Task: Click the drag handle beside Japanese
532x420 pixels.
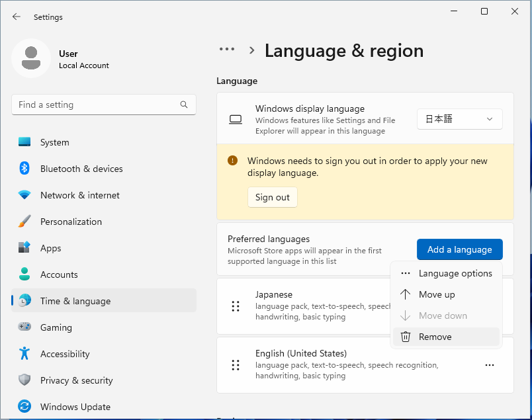Action: coord(236,306)
